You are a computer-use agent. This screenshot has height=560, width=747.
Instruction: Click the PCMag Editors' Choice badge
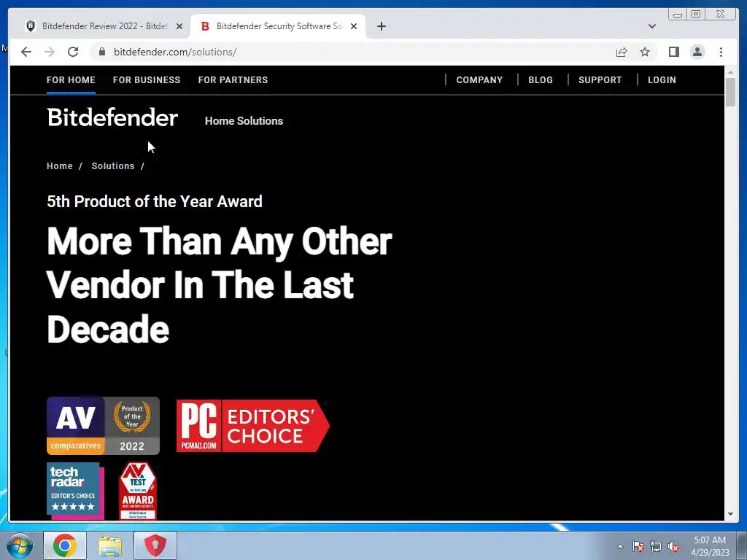pos(252,426)
